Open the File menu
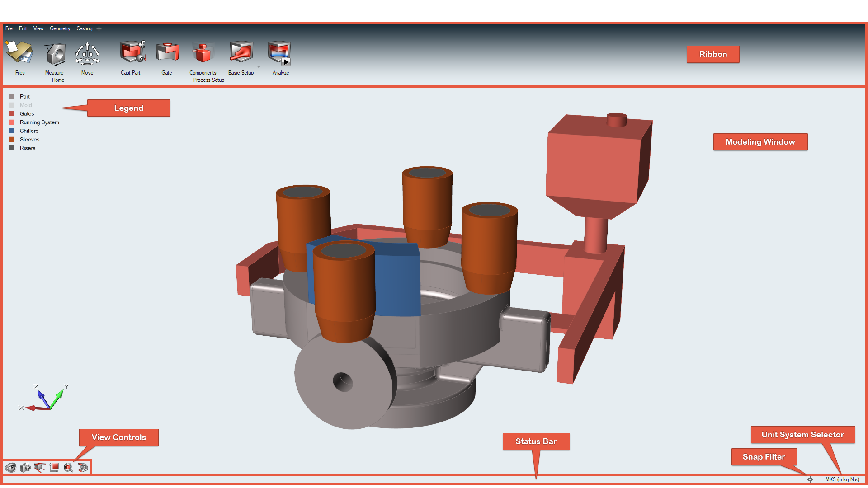 9,28
